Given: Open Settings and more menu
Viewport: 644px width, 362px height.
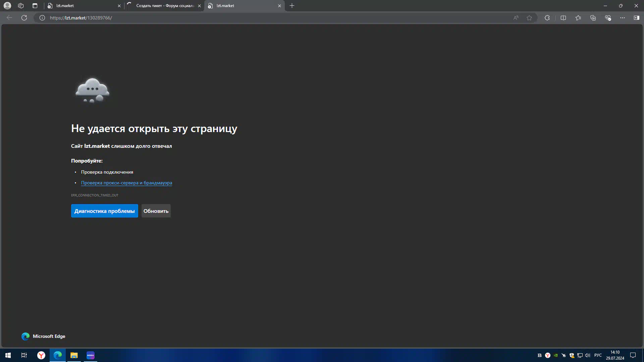Looking at the screenshot, I should tap(623, 18).
